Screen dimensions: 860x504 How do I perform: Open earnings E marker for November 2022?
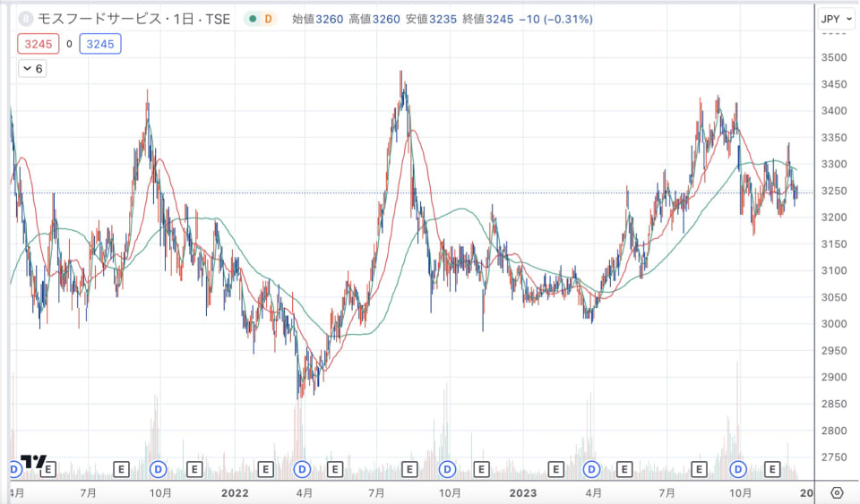click(481, 469)
